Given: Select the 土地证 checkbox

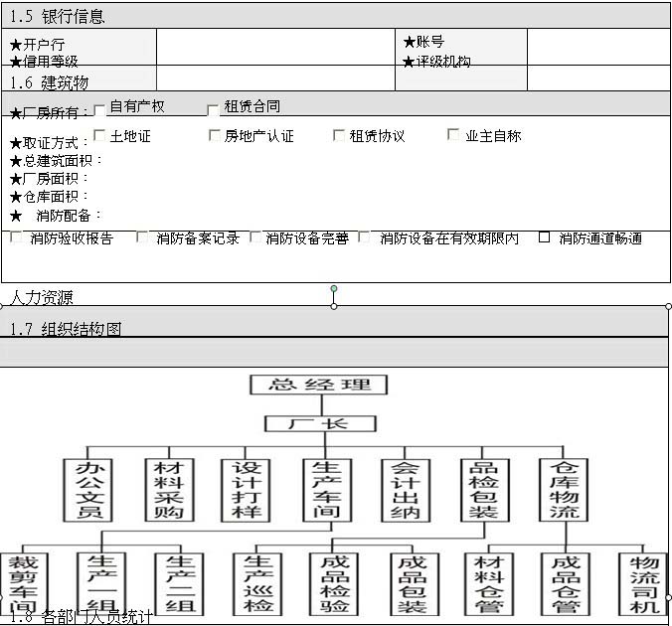Looking at the screenshot, I should pyautogui.click(x=99, y=135).
